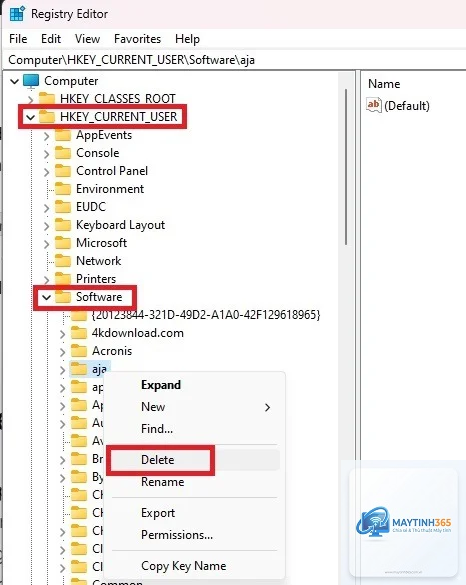Choose Export in the context menu
This screenshot has height=585, width=466.
click(x=193, y=513)
